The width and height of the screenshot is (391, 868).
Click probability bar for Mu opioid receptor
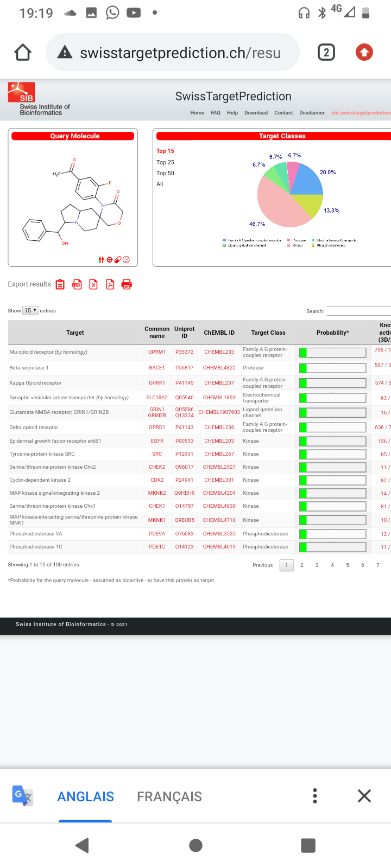click(332, 353)
